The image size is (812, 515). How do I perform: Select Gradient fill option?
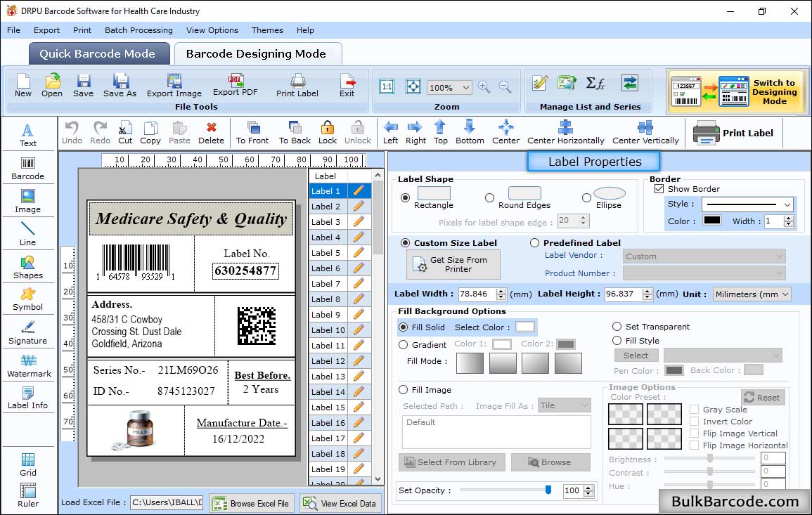coord(403,345)
